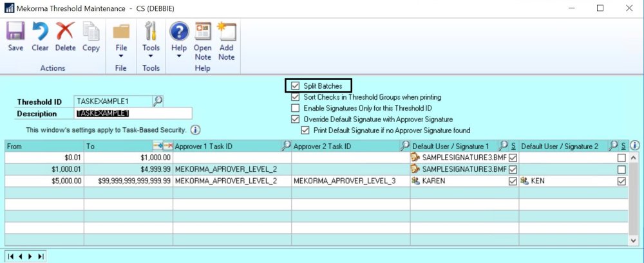The image size is (644, 263).
Task: Select MEKORMA_APROVER_LEVEL_3 cell
Action: [x=351, y=181]
